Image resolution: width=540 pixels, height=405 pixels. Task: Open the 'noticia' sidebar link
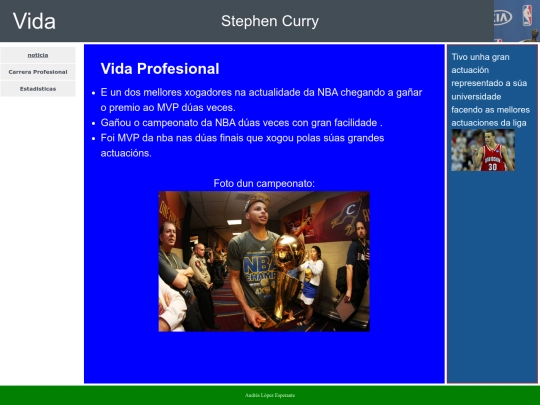(x=38, y=55)
